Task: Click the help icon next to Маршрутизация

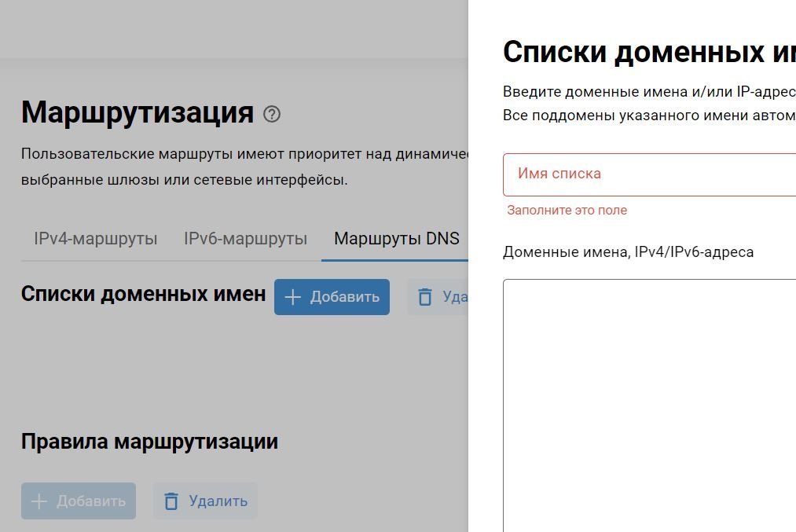Action: tap(272, 114)
